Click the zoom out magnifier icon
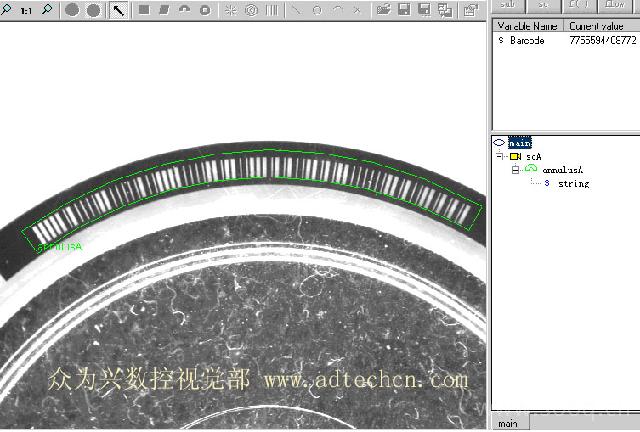This screenshot has width=640, height=432. click(x=46, y=10)
